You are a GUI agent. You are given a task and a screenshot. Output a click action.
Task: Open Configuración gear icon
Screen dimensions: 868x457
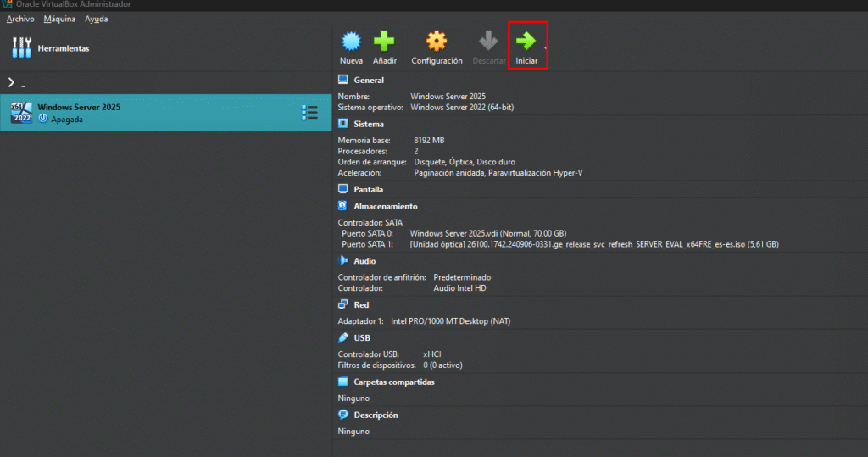point(437,41)
